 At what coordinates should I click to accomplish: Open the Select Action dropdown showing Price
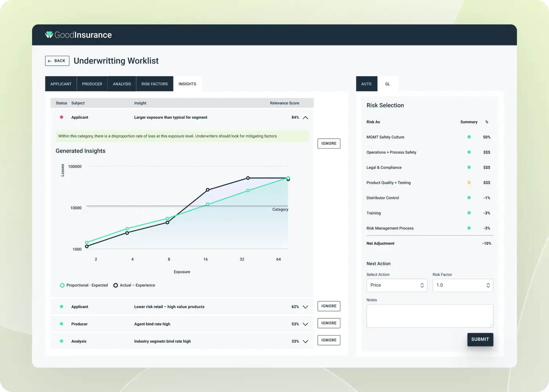(x=396, y=285)
